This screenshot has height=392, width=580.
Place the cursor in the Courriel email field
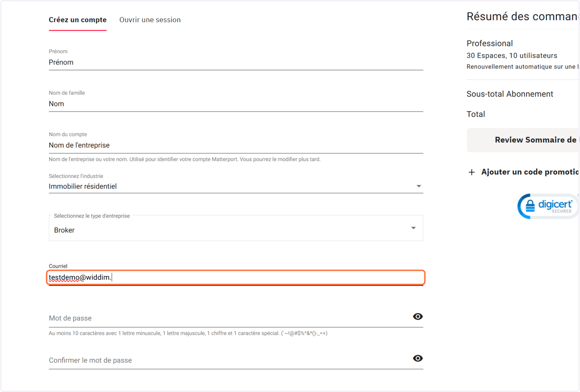pyautogui.click(x=236, y=277)
